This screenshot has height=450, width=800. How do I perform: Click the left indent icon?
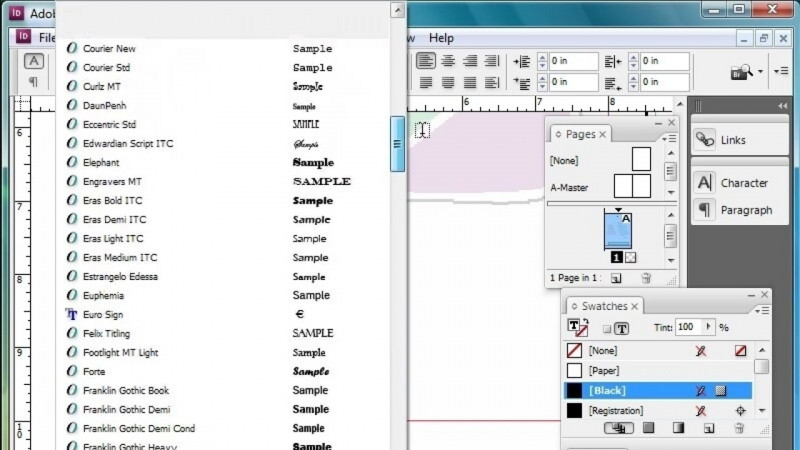521,62
